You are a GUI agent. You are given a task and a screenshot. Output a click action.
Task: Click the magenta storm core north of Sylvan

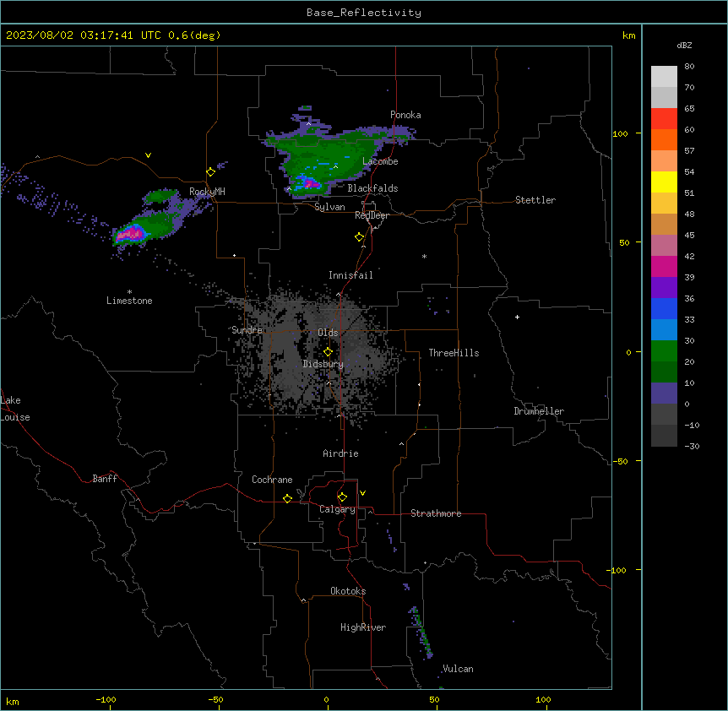310,183
